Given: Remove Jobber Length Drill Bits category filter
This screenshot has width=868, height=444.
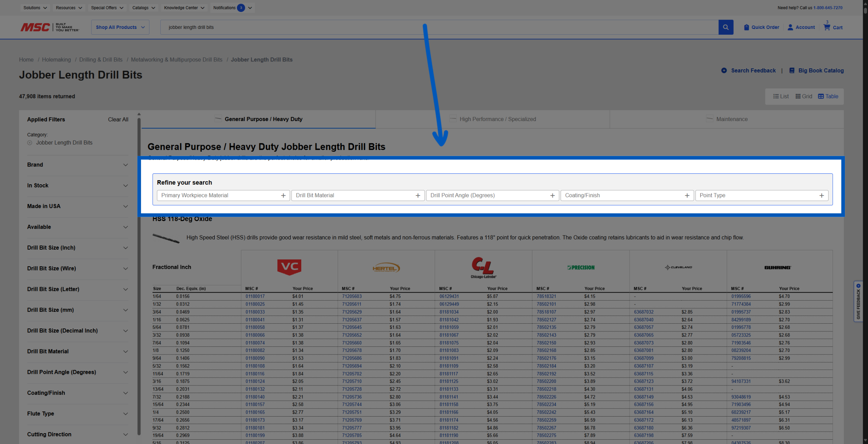Looking at the screenshot, I should point(30,143).
